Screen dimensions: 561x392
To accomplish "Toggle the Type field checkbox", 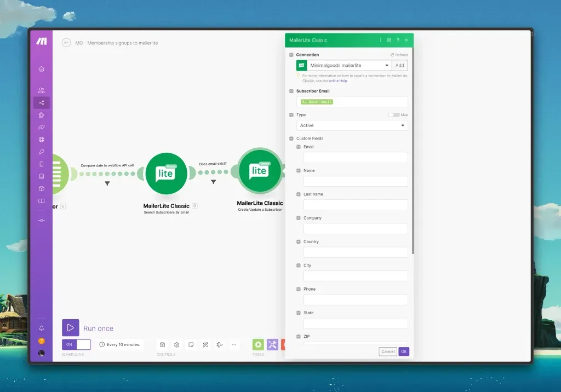I will [291, 115].
